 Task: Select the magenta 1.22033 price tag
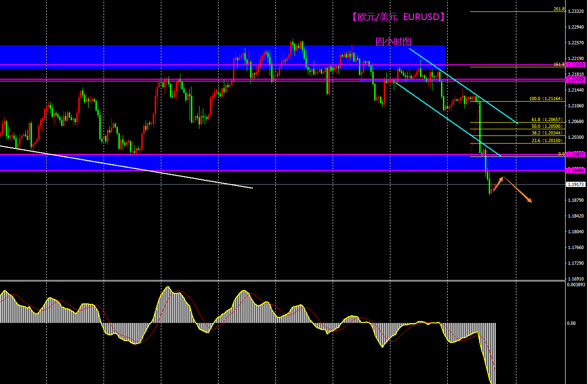pos(576,64)
